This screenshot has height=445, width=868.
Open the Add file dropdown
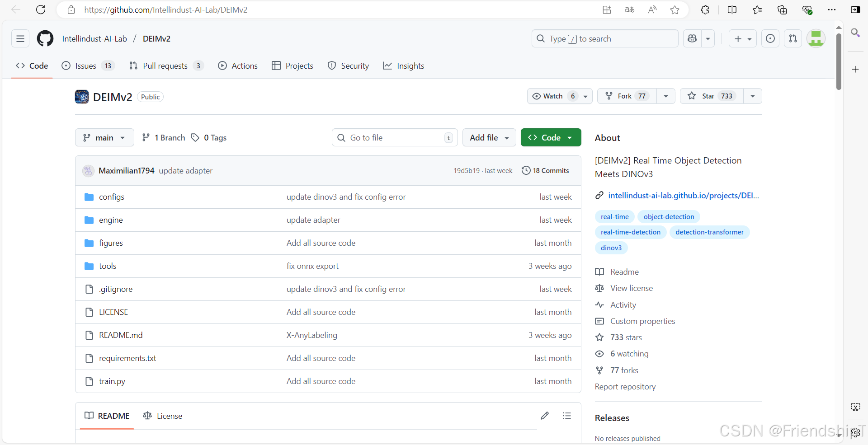pos(490,138)
